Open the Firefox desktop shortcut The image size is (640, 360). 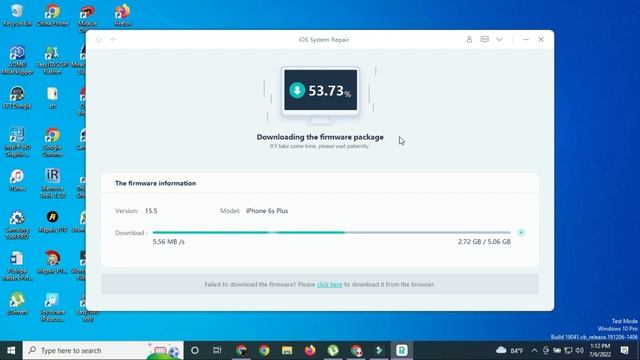pyautogui.click(x=122, y=15)
